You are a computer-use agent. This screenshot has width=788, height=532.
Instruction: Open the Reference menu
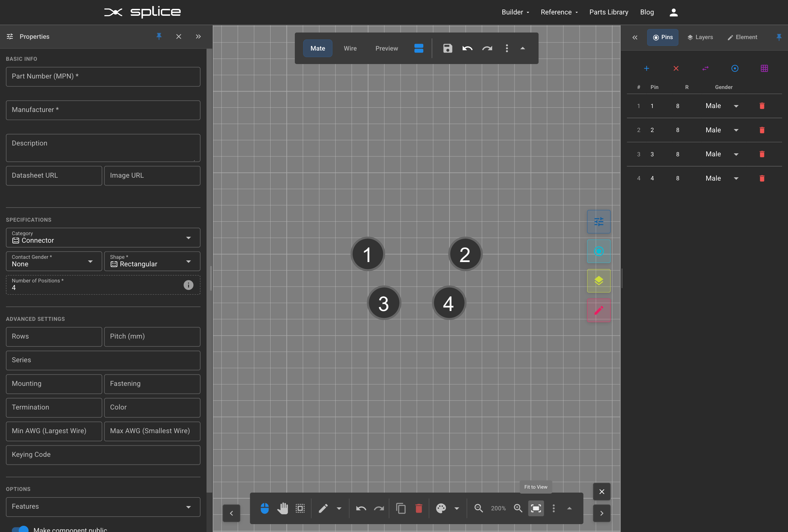[557, 12]
